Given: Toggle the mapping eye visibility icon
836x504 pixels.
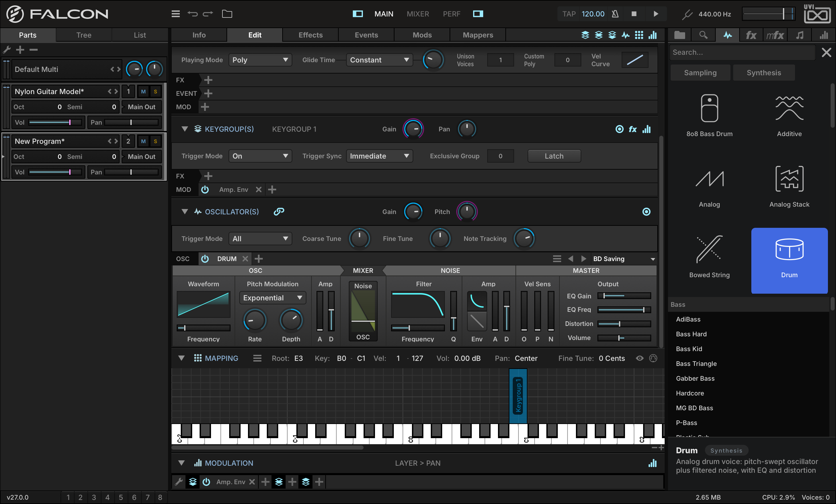Looking at the screenshot, I should [x=639, y=358].
